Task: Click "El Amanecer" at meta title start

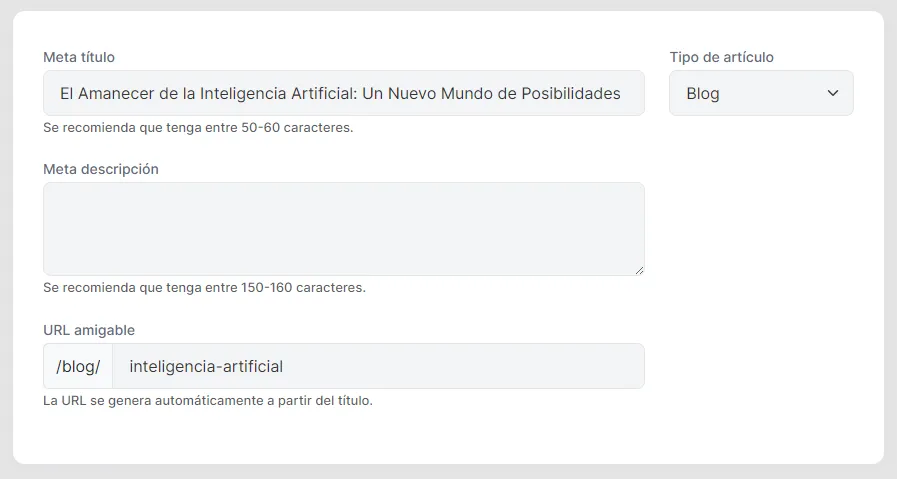Action: (x=104, y=93)
